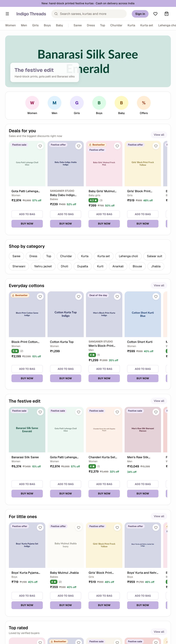
Task: Open Men's Block-Print Kurta product image
Action: (104, 314)
